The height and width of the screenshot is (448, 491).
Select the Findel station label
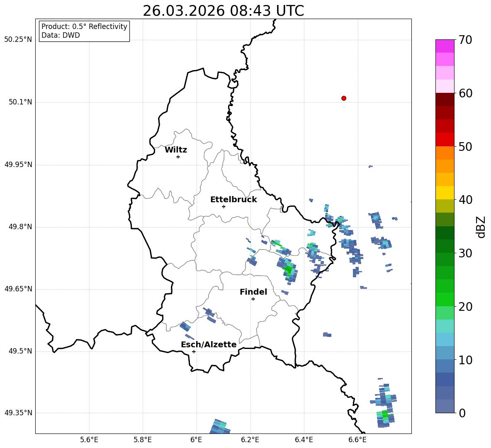[x=253, y=292]
